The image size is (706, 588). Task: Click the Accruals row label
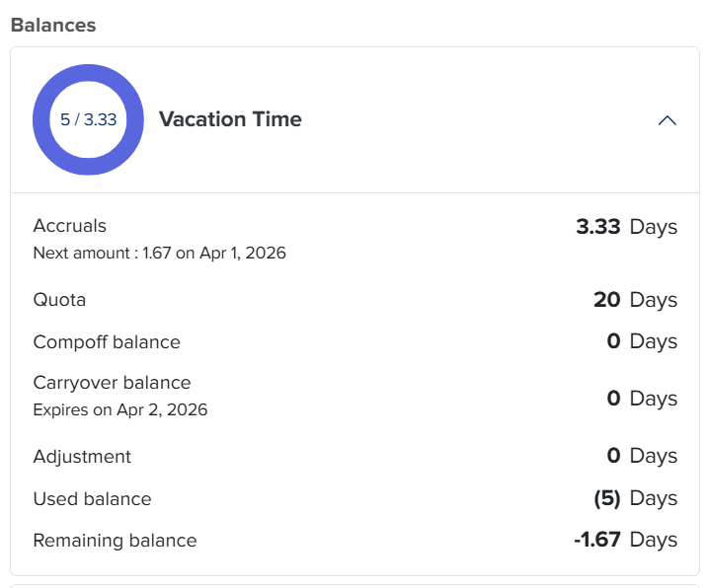click(70, 226)
